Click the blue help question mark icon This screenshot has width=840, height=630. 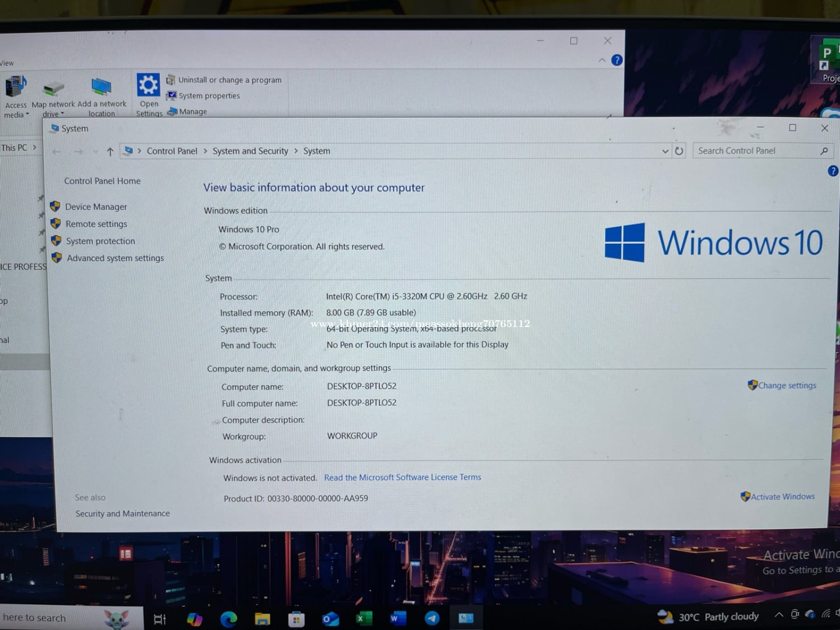tap(833, 171)
